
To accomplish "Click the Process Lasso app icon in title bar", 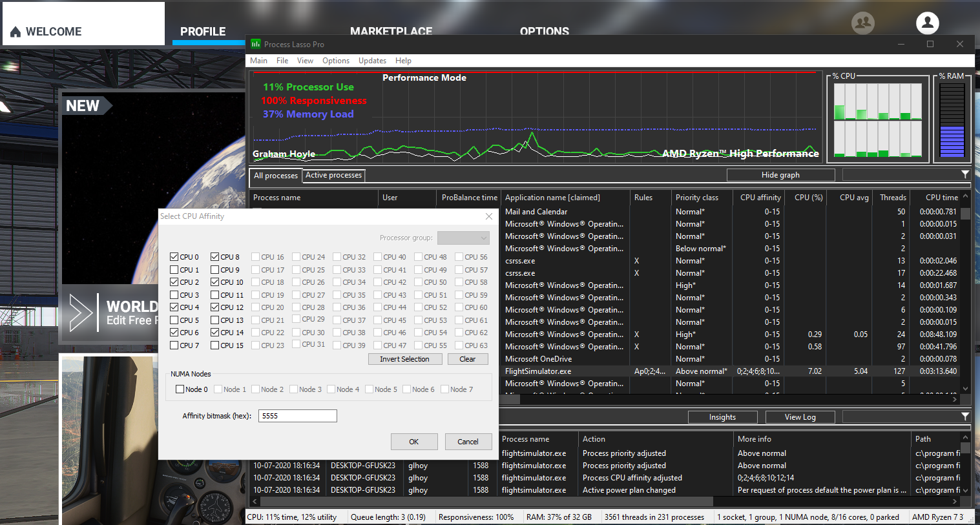I will tap(256, 44).
